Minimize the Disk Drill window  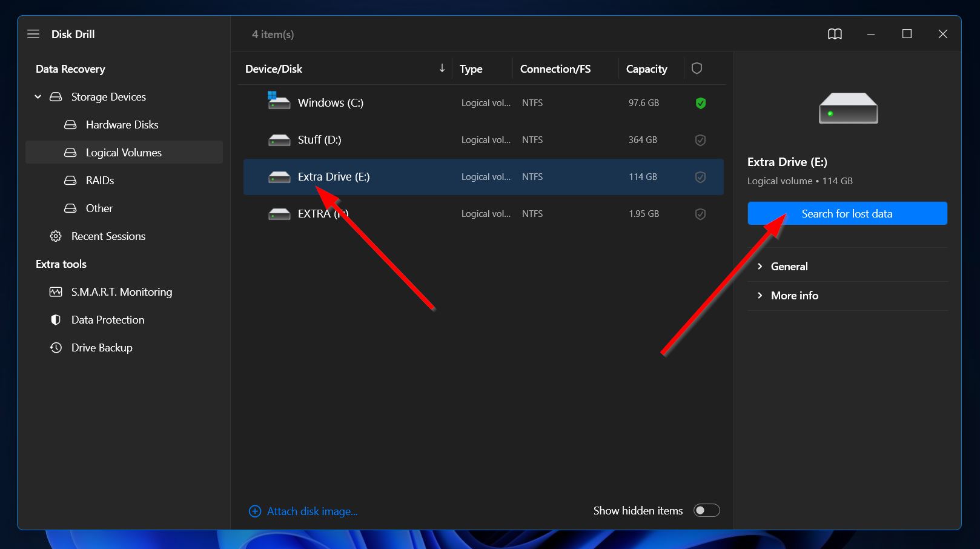870,34
